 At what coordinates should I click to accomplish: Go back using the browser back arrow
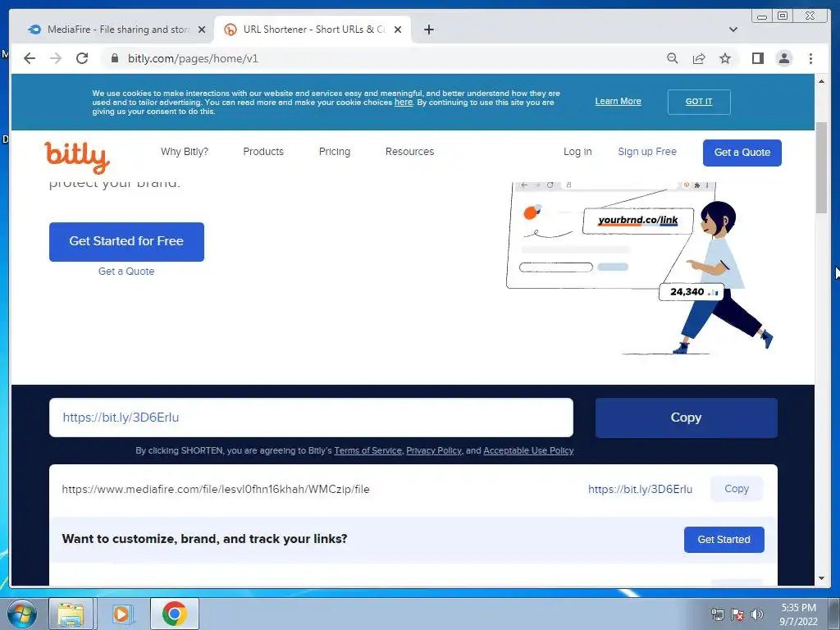click(x=30, y=58)
